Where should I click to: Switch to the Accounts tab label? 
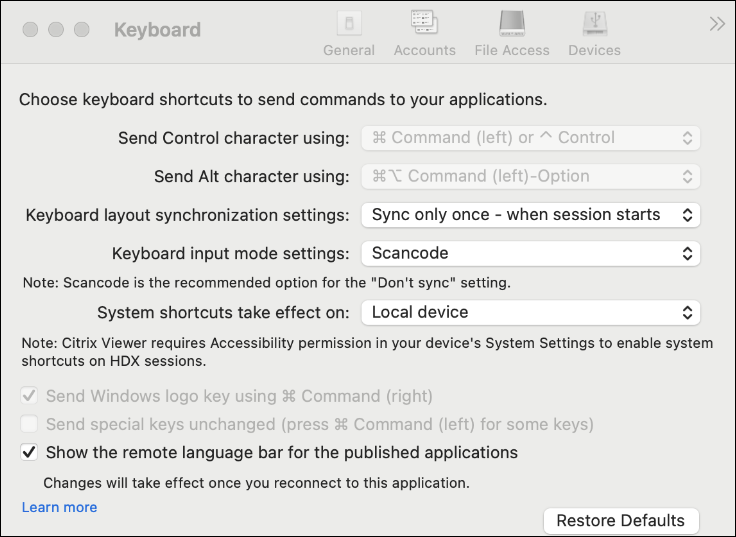[424, 50]
